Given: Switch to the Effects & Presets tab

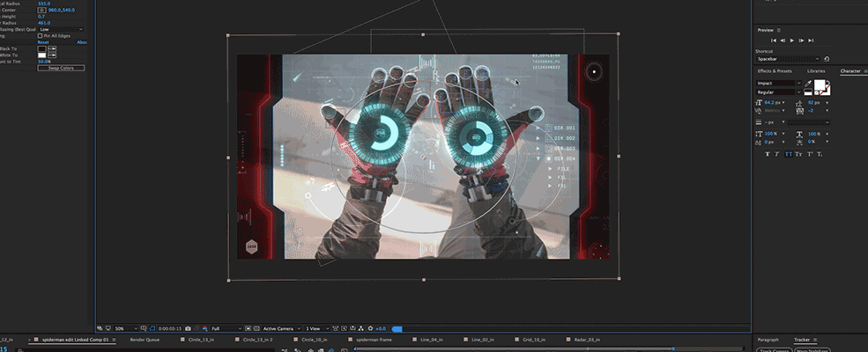Looking at the screenshot, I should [x=775, y=70].
